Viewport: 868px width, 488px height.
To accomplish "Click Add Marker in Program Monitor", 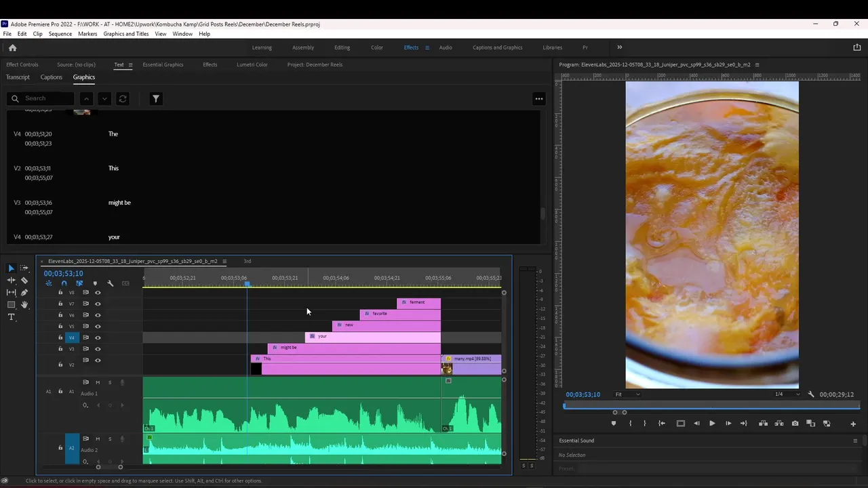I will 614,424.
